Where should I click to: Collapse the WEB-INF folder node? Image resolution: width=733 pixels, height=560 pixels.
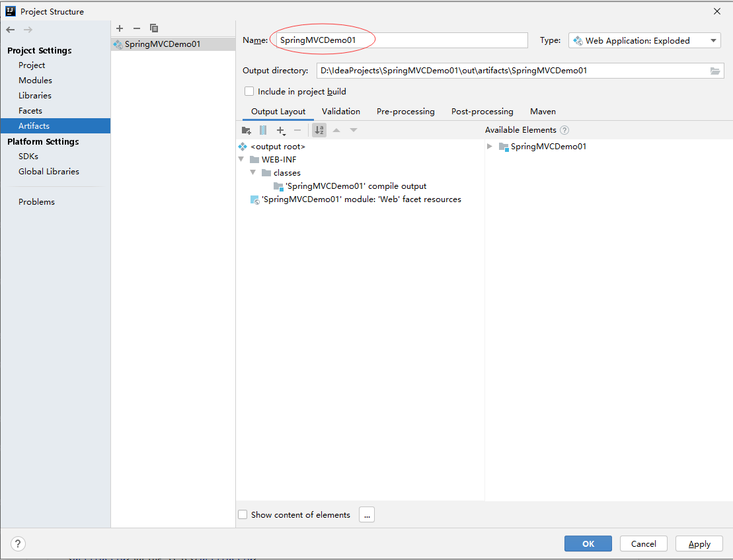pyautogui.click(x=241, y=160)
